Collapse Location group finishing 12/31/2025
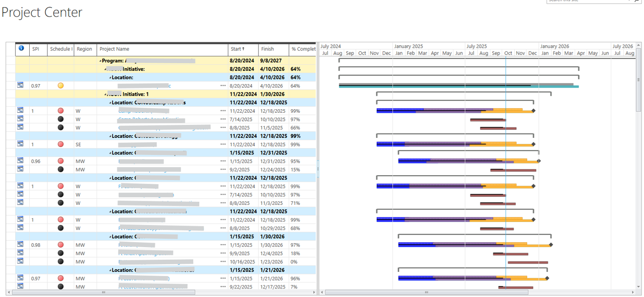Viewport: 644px width, 297px height. [111, 153]
